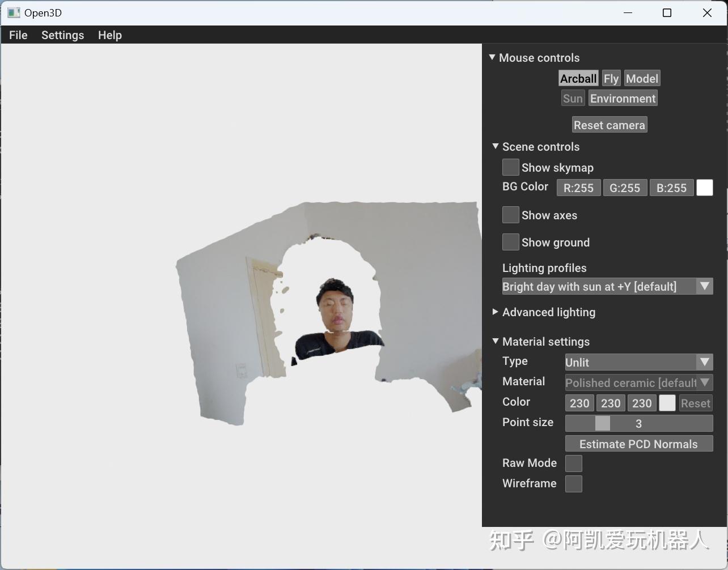Switch to Fly mouse mode
This screenshot has height=570, width=728.
click(x=611, y=78)
